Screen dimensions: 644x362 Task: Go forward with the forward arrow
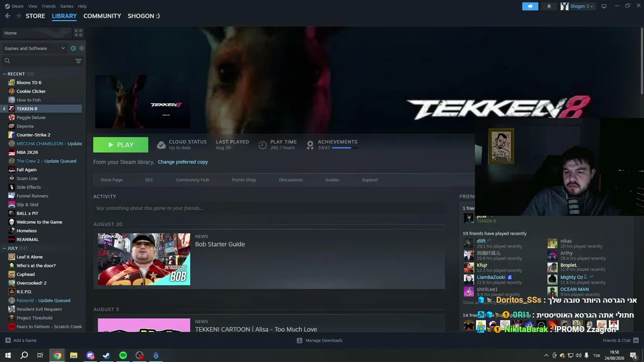tap(19, 16)
